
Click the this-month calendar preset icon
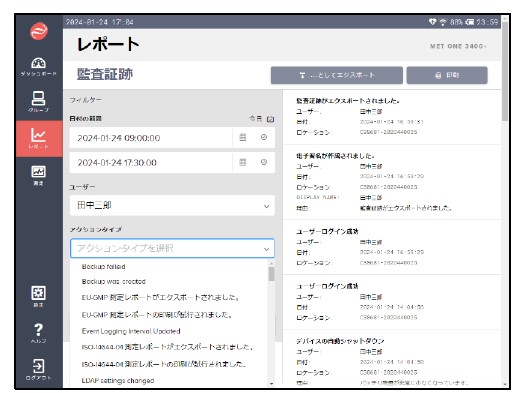271,119
